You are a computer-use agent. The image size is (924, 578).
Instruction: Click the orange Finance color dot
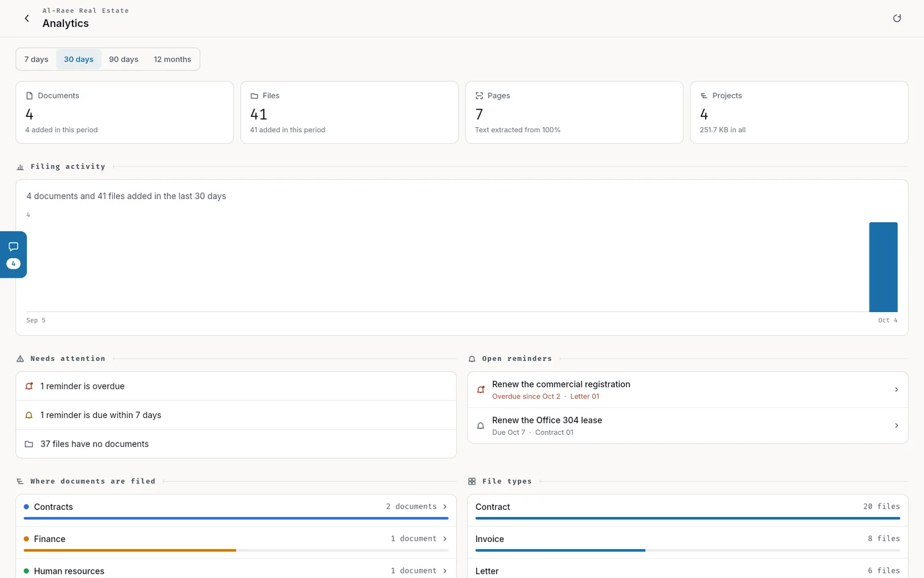(x=26, y=539)
